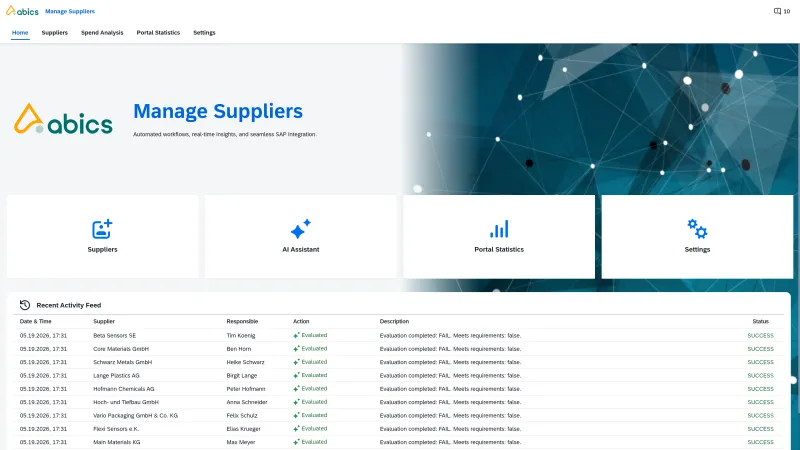Select supplier Flexi Sensors e.K.

(116, 429)
